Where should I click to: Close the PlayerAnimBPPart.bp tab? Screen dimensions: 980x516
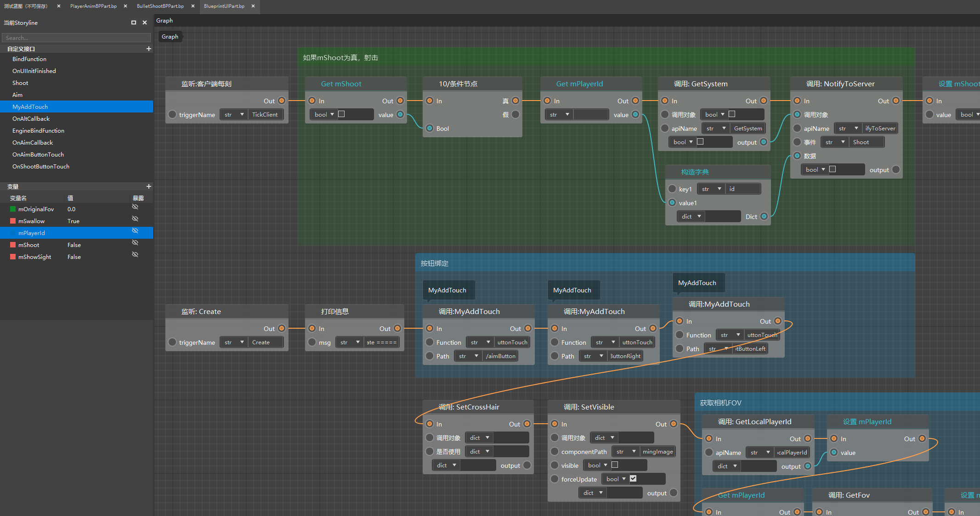[x=125, y=6]
